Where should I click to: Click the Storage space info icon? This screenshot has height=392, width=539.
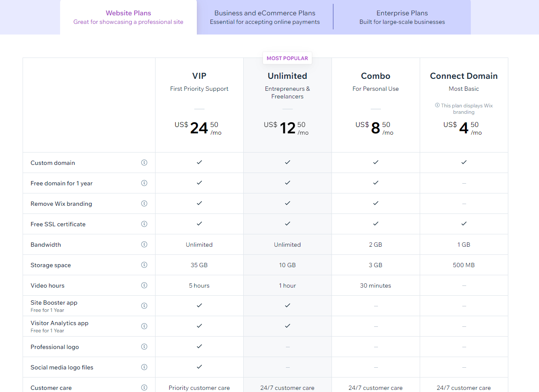point(144,265)
